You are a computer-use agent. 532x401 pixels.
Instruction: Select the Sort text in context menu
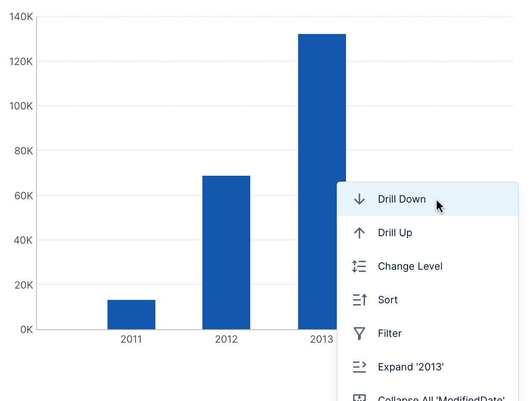388,300
